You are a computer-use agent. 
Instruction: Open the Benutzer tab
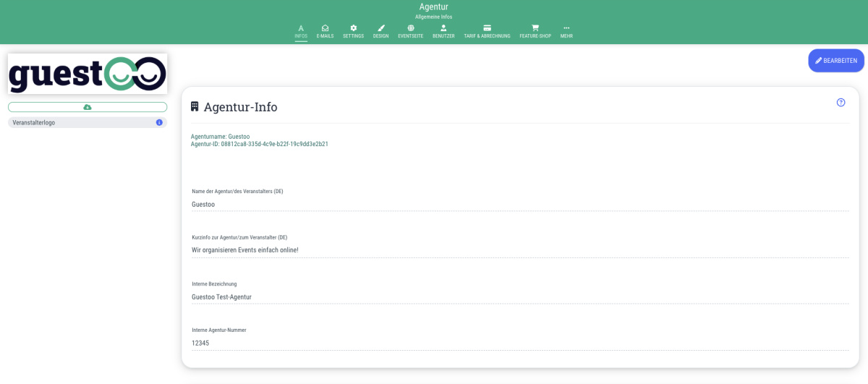pyautogui.click(x=443, y=32)
